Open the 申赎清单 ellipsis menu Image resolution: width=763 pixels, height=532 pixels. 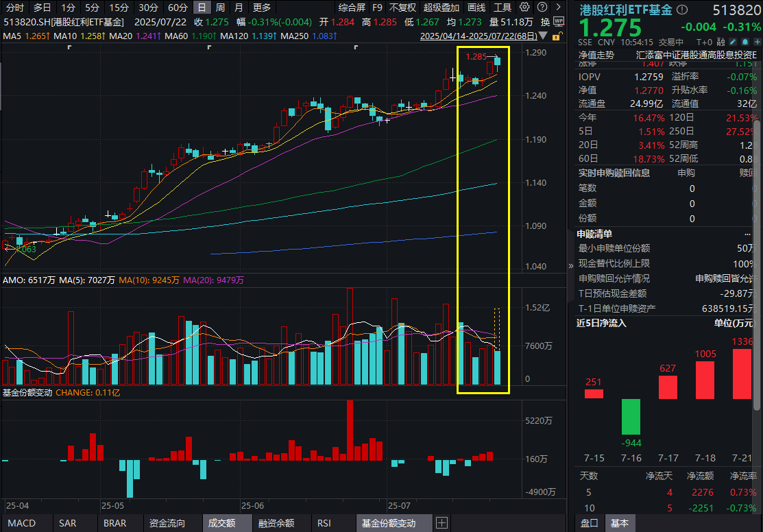[747, 234]
